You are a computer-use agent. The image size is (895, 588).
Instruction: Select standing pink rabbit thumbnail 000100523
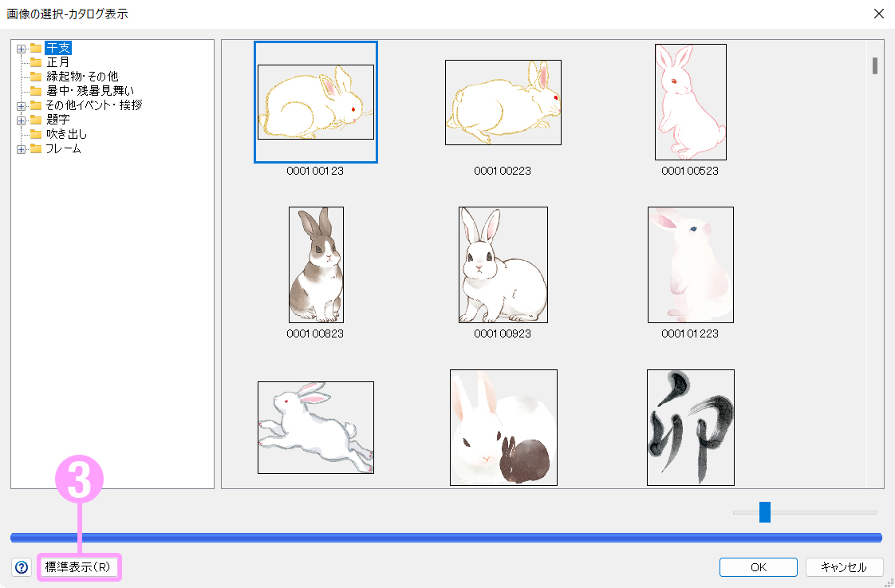pos(690,102)
